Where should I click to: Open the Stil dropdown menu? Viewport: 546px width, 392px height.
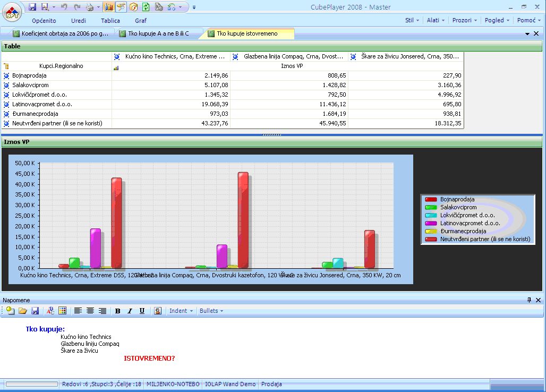[412, 20]
